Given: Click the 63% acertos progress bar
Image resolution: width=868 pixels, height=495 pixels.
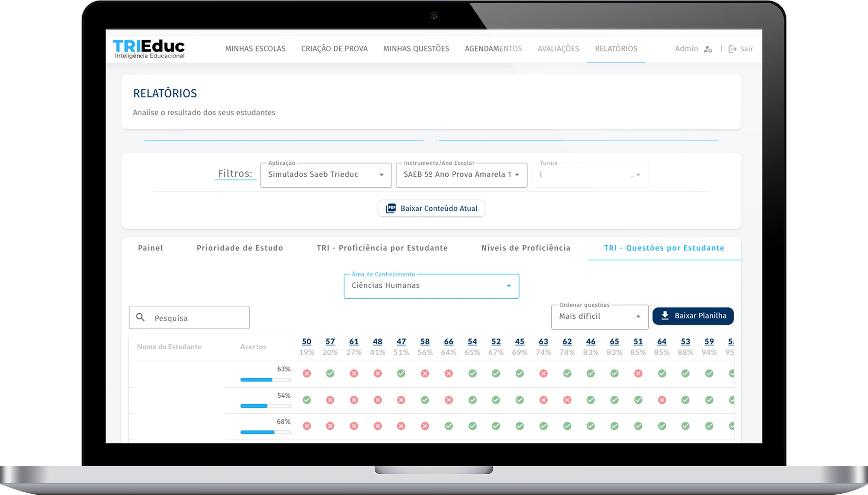Looking at the screenshot, I should [x=265, y=380].
